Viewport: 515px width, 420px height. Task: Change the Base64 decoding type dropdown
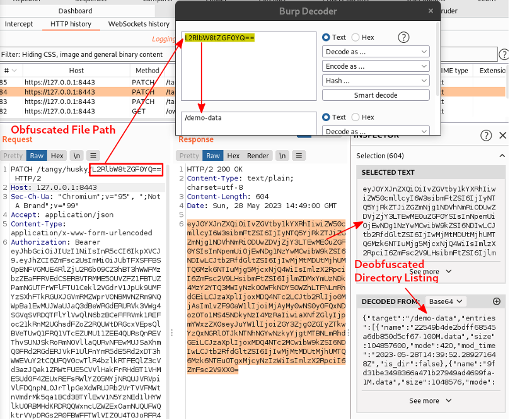[446, 301]
